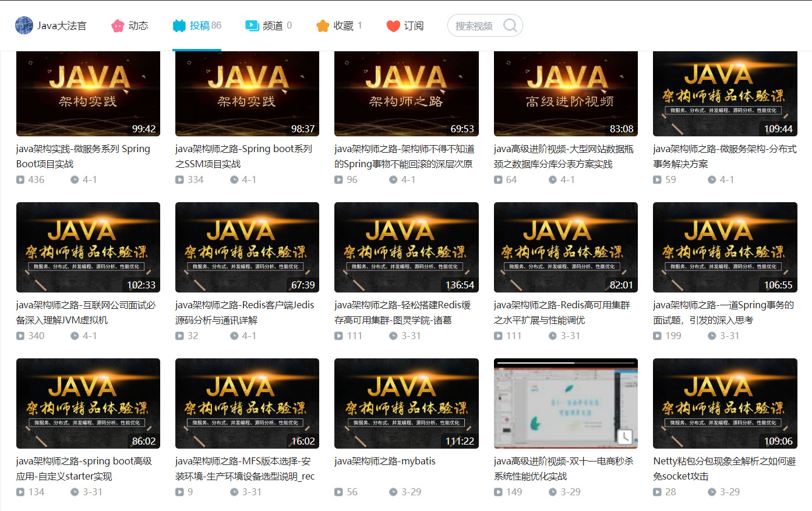Open video 轻松搭建Redis缓存高可用集群 title

(403, 312)
